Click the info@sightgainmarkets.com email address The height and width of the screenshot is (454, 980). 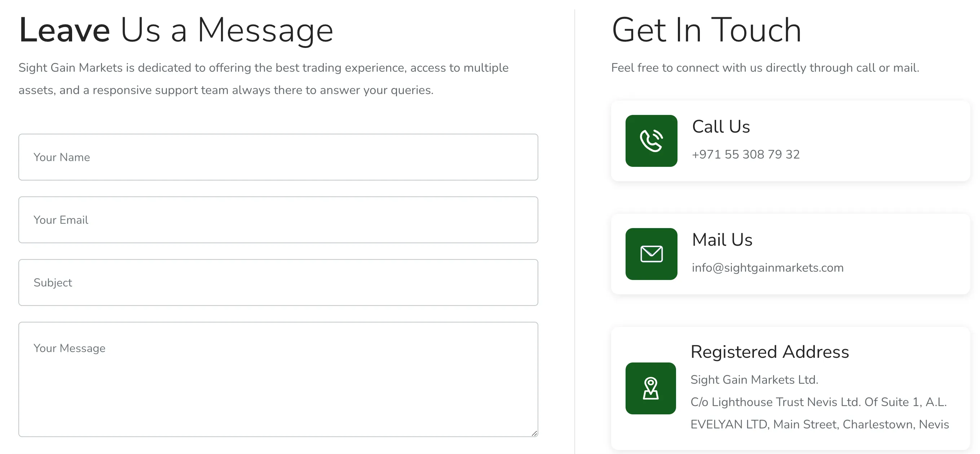click(x=768, y=268)
